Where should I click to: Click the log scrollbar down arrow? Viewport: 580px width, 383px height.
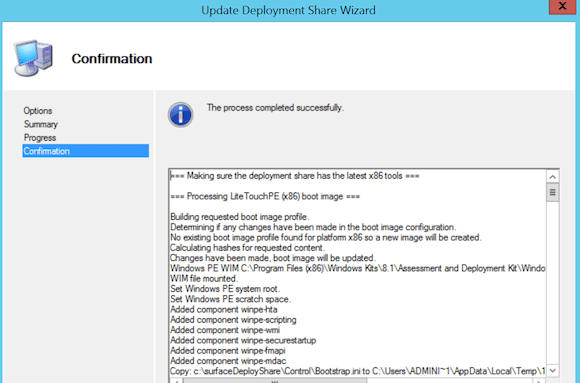click(x=553, y=370)
